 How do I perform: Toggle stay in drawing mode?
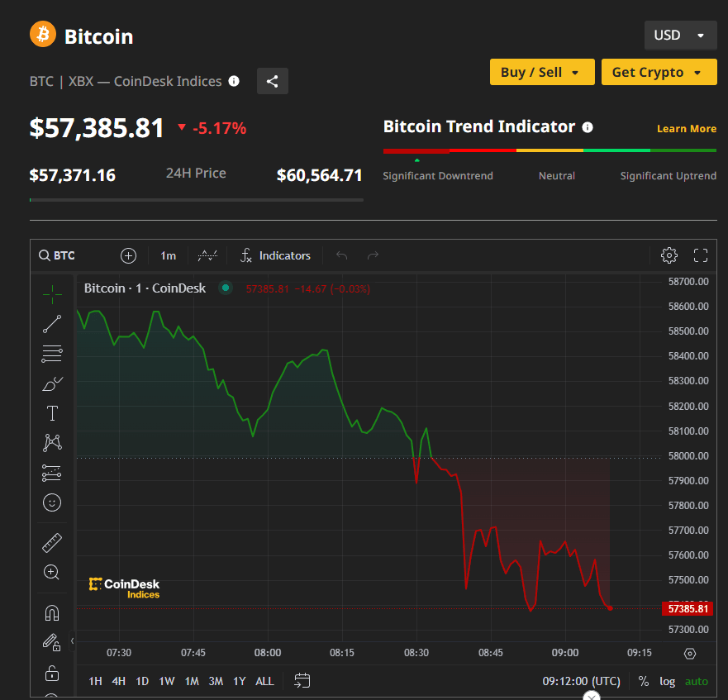[52, 643]
